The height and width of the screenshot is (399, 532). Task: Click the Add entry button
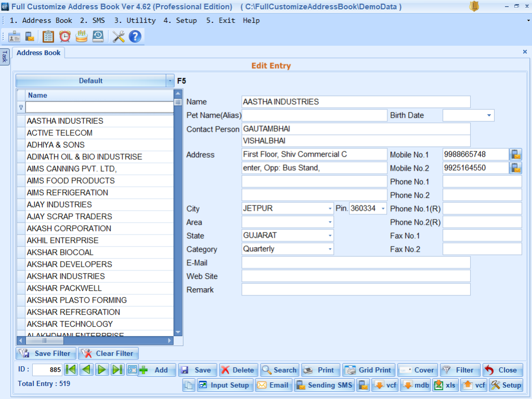click(x=157, y=370)
